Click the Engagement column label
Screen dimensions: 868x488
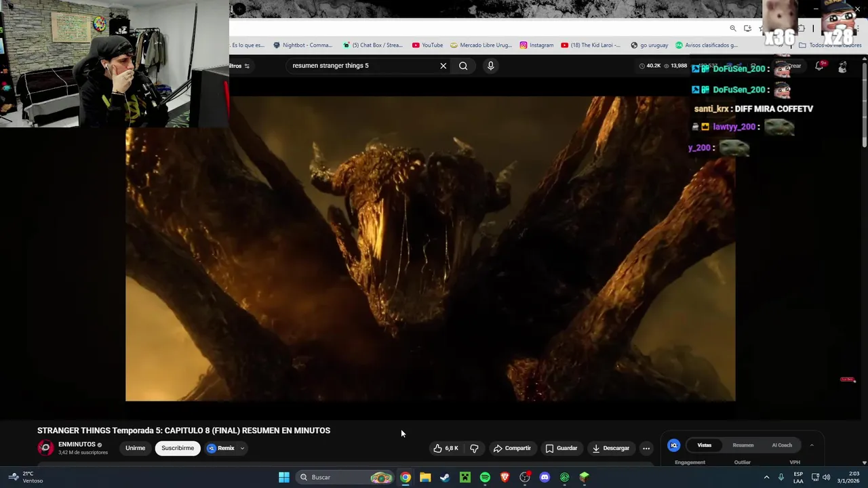(x=690, y=462)
